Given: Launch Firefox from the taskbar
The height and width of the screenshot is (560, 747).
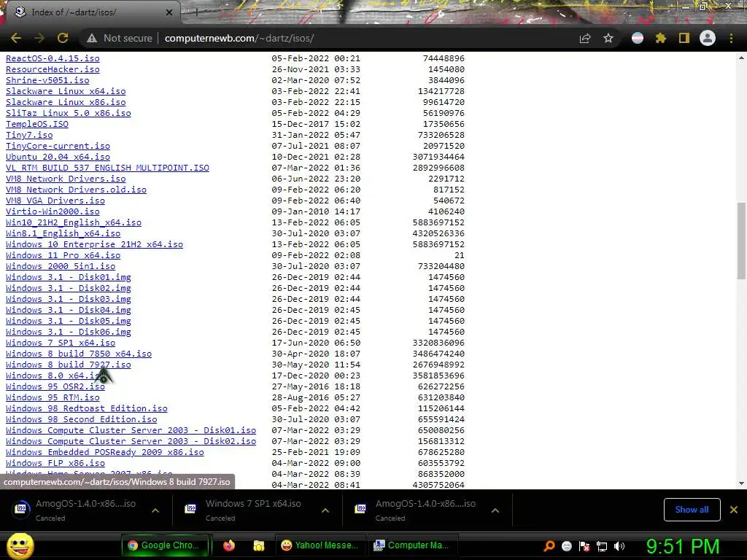Looking at the screenshot, I should coord(229,545).
